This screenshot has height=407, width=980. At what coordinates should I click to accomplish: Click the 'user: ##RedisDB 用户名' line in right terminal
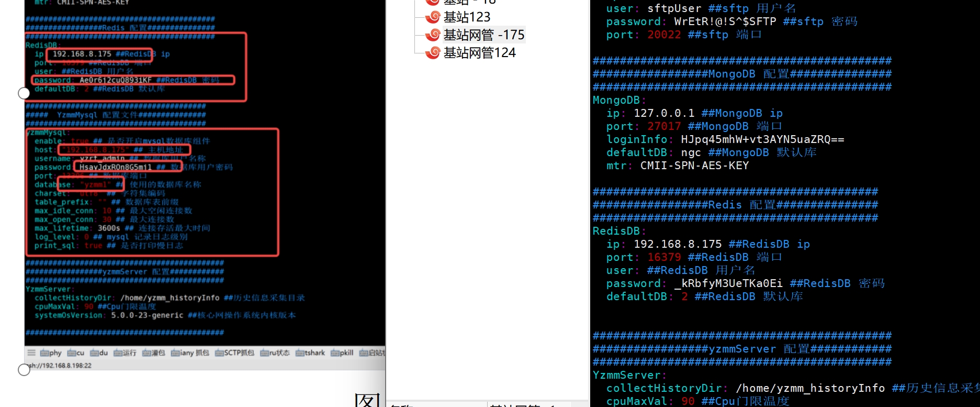[681, 270]
